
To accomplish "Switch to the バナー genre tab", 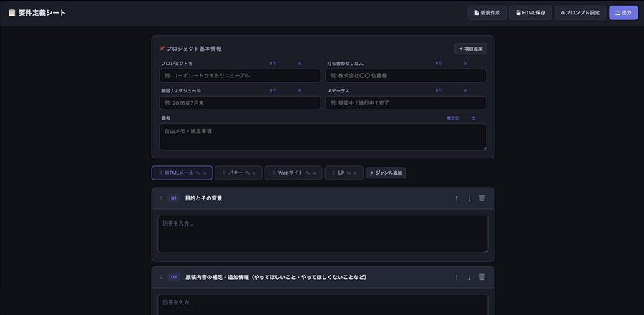I will tap(238, 173).
